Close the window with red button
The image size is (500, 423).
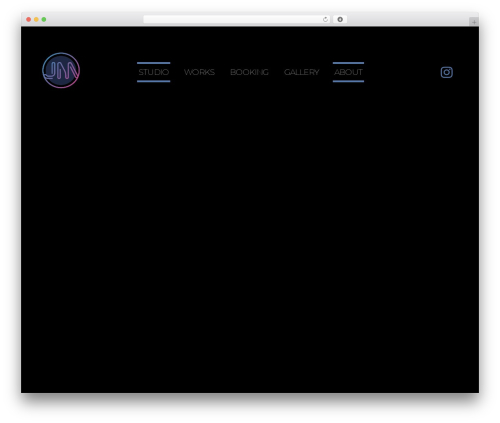(29, 19)
